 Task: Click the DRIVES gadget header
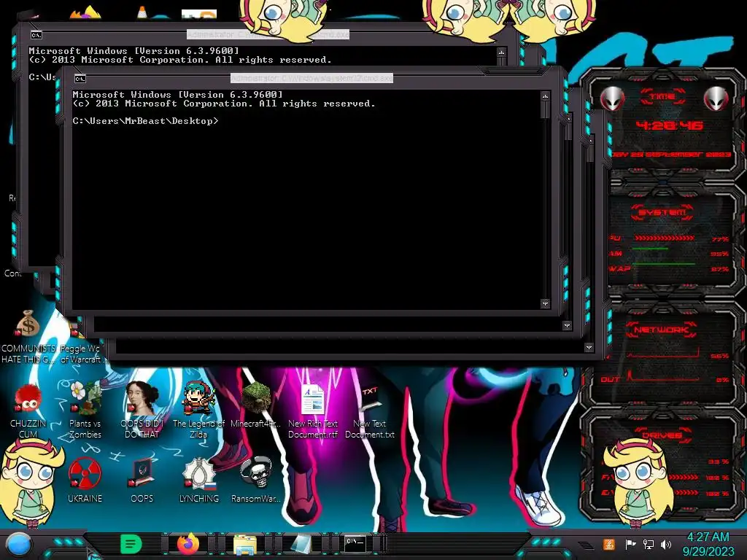(x=662, y=435)
